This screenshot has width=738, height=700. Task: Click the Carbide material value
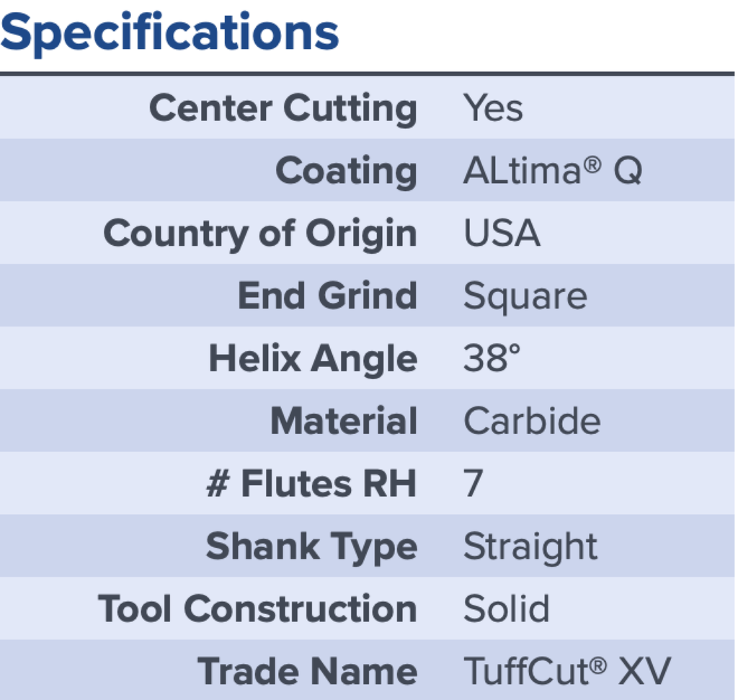532,422
